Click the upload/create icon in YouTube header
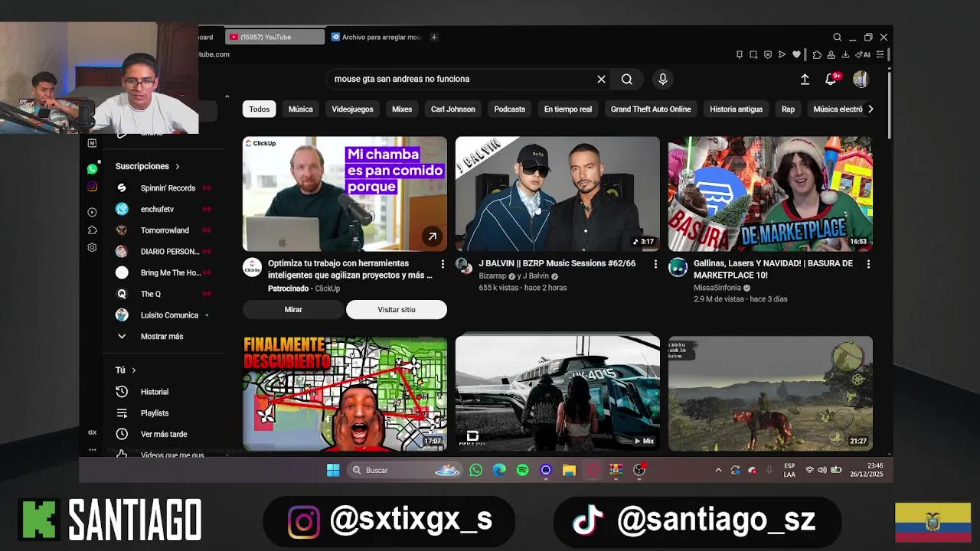The image size is (980, 551). point(805,79)
